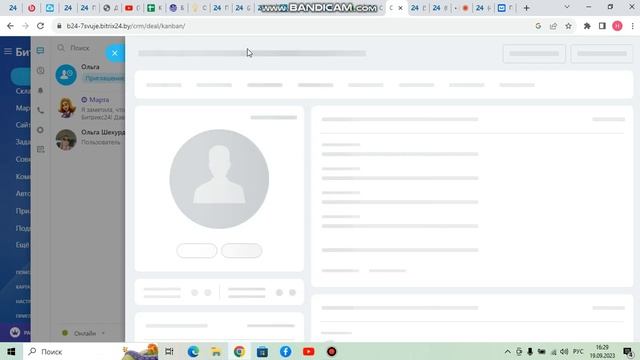Open the browser side panel
640x360 pixels.
click(x=602, y=26)
